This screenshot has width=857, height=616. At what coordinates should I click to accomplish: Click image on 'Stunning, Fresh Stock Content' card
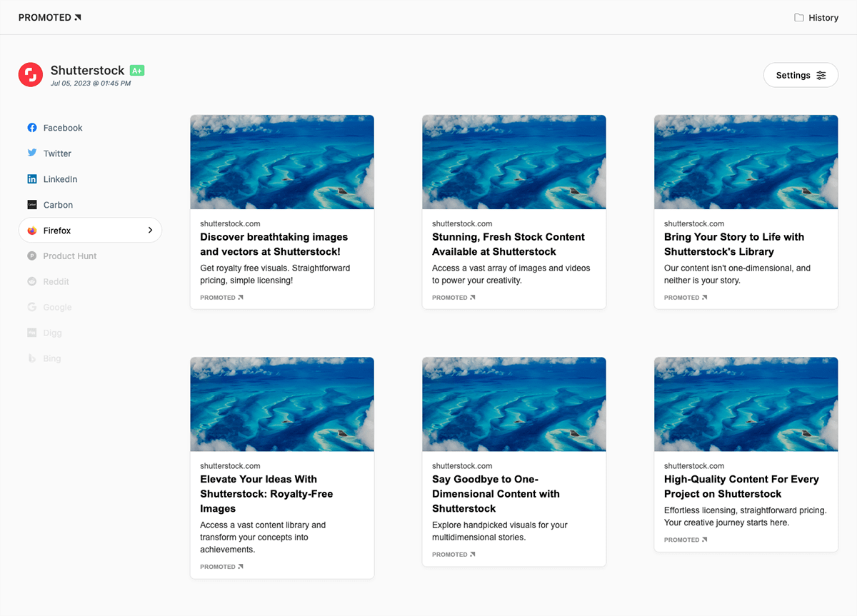pos(514,162)
